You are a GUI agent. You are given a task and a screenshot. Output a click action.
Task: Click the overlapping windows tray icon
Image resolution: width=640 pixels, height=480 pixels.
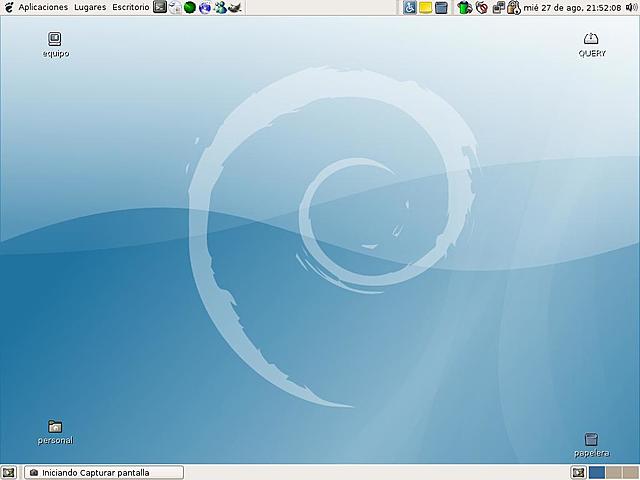498,7
